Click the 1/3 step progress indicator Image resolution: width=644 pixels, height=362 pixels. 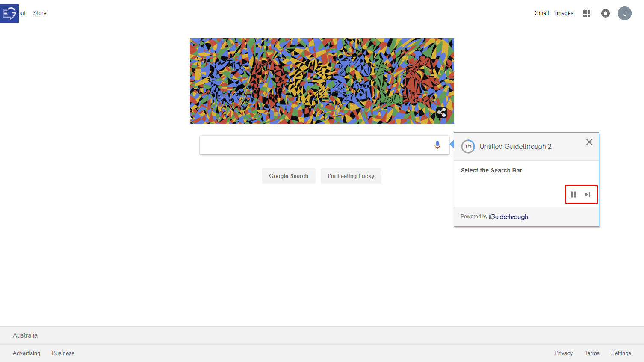point(468,147)
